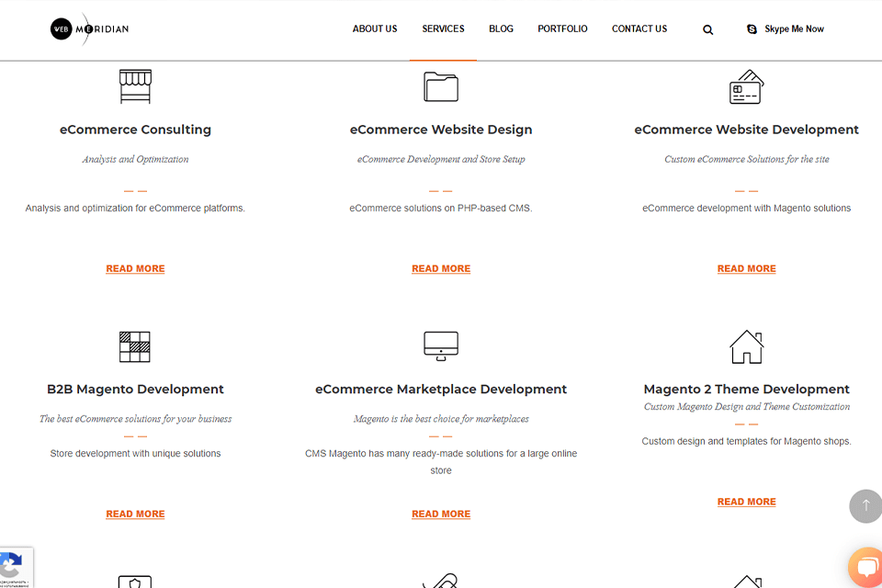Click the reCAPTCHA badge
Image resolution: width=882 pixels, height=588 pixels.
point(16,567)
